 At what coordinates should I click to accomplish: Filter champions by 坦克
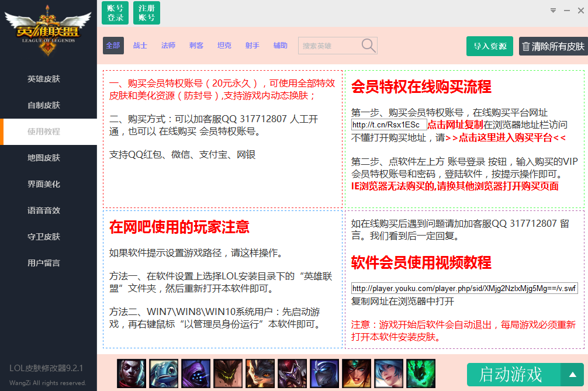point(224,46)
